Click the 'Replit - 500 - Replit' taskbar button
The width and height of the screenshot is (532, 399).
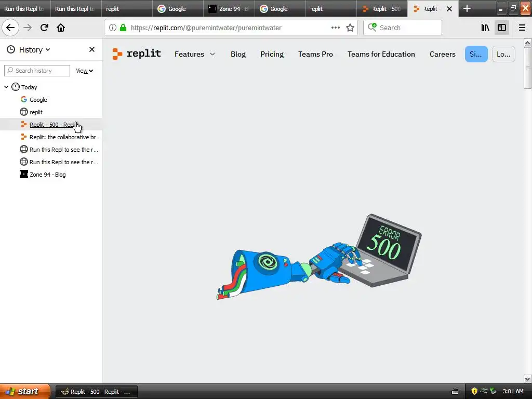pos(96,392)
